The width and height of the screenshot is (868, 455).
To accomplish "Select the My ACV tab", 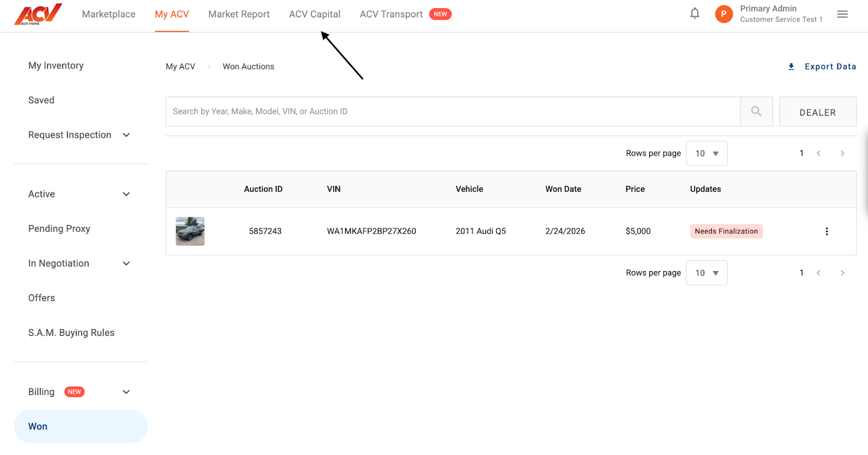I will point(172,14).
